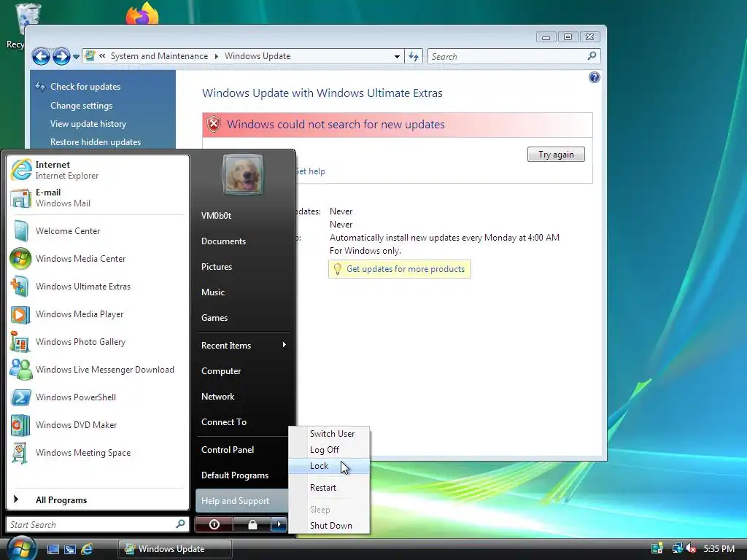
Task: Open Welcome Center
Action: point(98,231)
